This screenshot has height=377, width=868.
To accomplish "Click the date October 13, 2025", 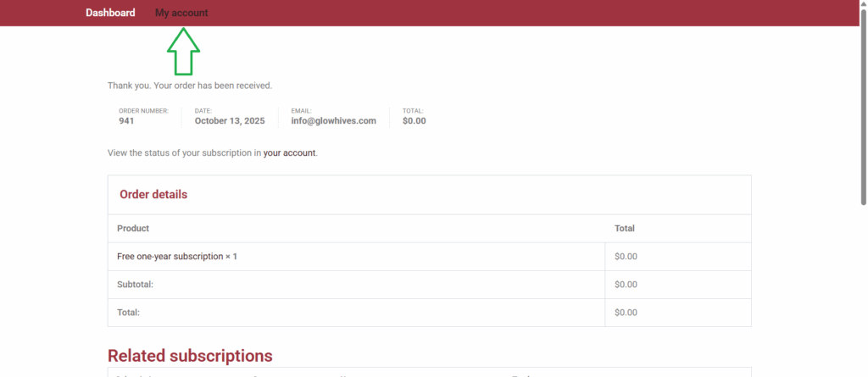I will click(x=230, y=121).
